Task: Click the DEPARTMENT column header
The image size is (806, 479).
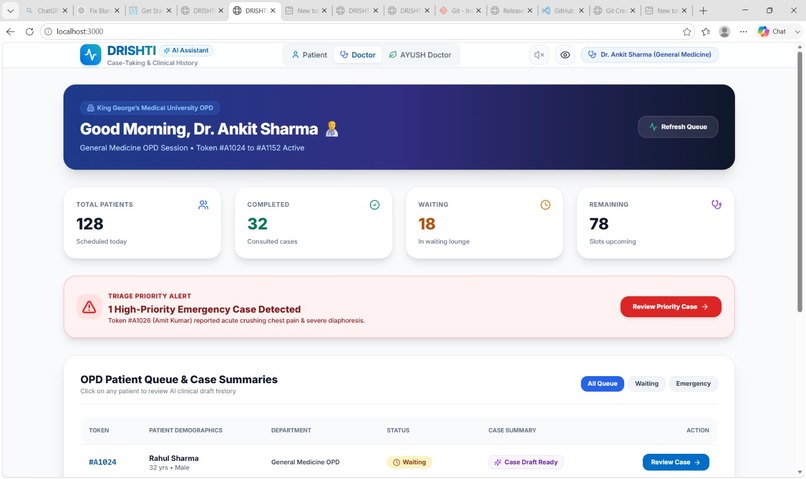Action: pos(291,431)
